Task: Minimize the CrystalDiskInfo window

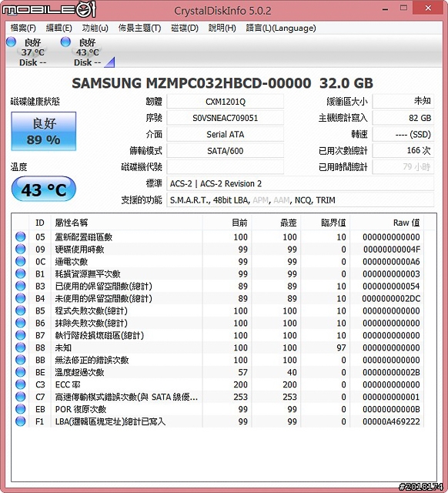Action: (385, 8)
